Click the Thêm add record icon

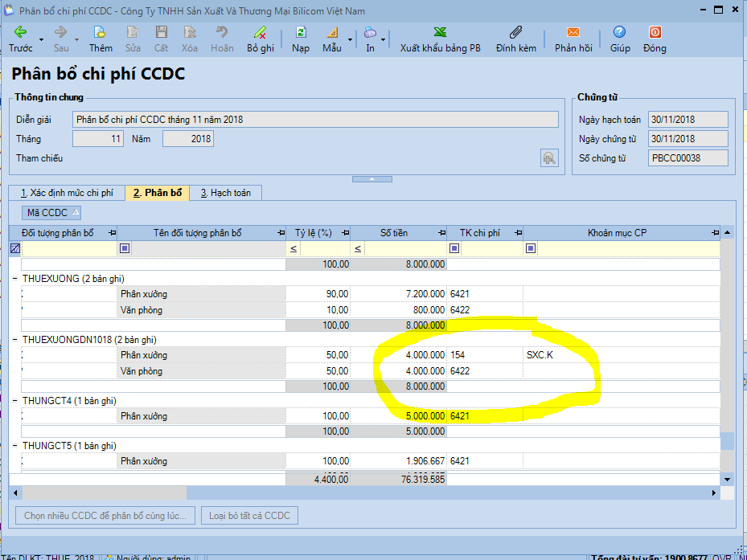(x=101, y=33)
